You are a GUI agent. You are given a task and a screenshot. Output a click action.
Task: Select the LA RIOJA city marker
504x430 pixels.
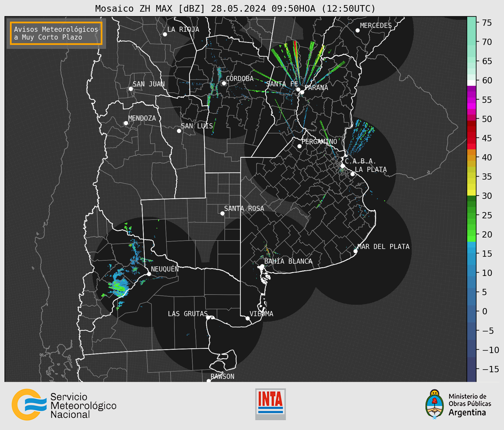pyautogui.click(x=165, y=34)
